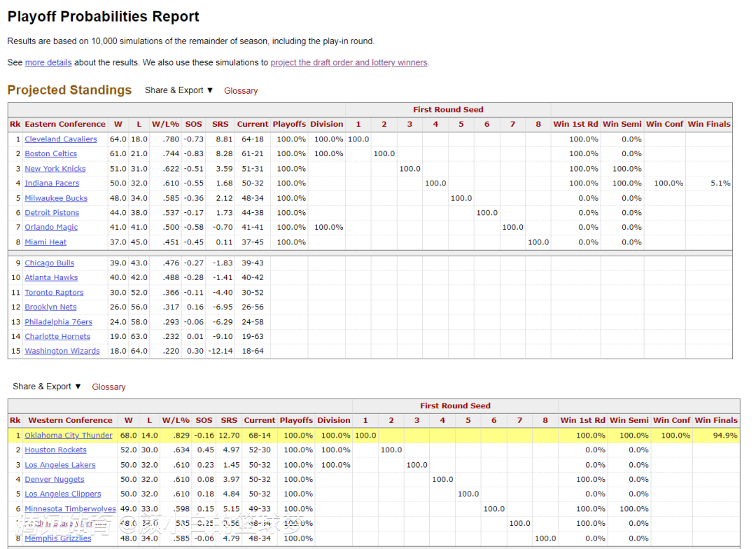The image size is (756, 549).
Task: Click the Current header in the Eastern table
Action: pos(253,124)
